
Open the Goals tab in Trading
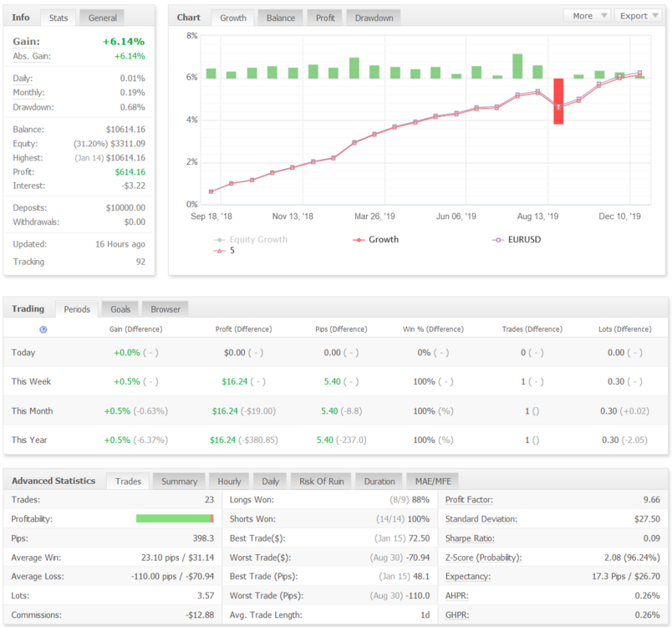coord(120,309)
